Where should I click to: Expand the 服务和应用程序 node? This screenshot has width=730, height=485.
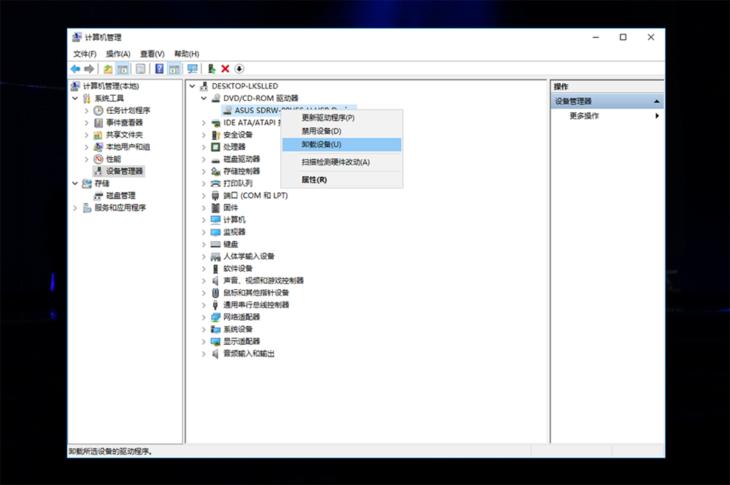coord(75,208)
